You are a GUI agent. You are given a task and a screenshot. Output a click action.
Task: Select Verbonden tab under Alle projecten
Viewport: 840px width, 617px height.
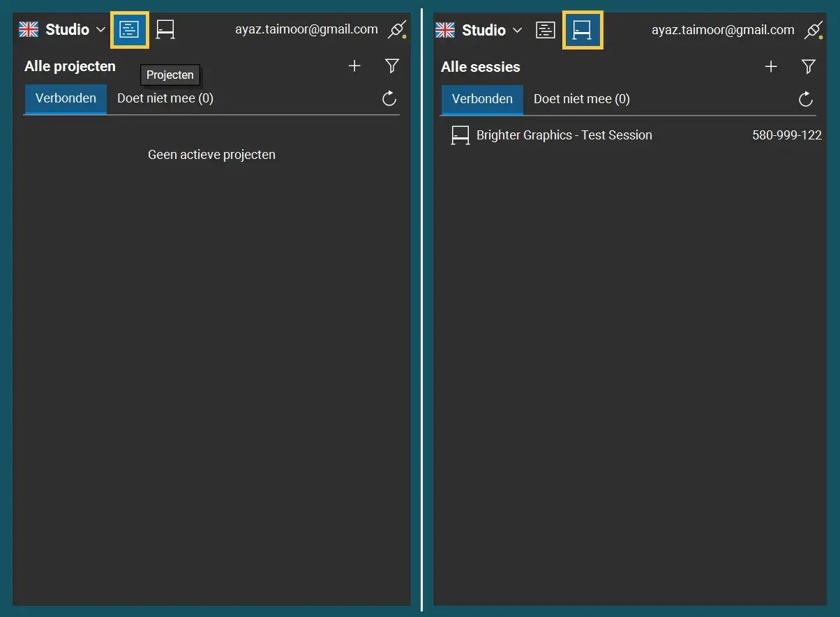[x=66, y=98]
